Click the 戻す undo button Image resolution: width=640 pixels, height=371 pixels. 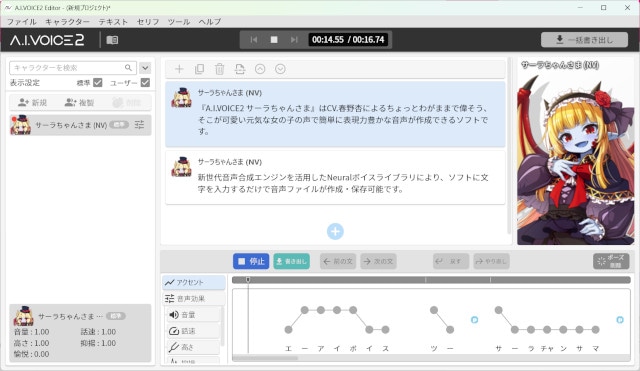[451, 261]
